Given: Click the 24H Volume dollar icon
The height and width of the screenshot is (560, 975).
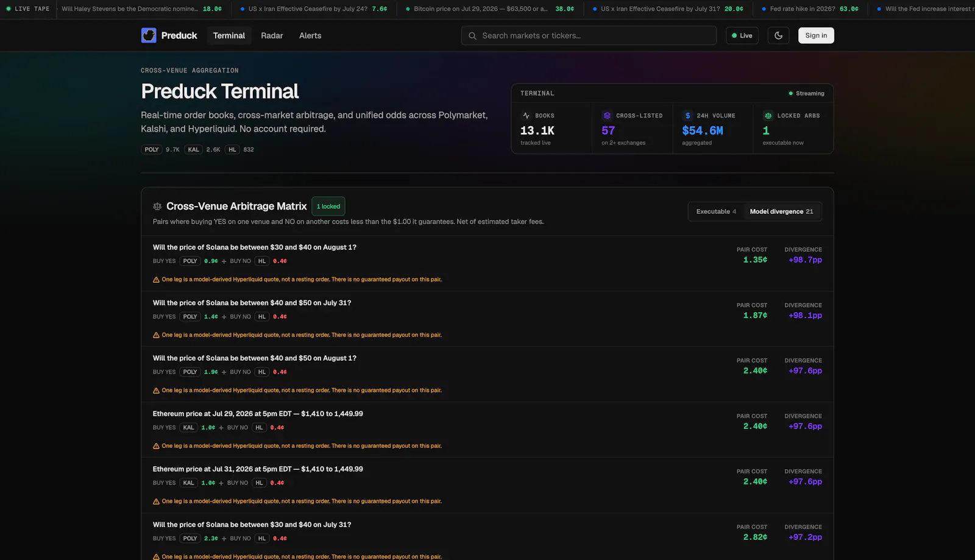Looking at the screenshot, I should tap(688, 116).
